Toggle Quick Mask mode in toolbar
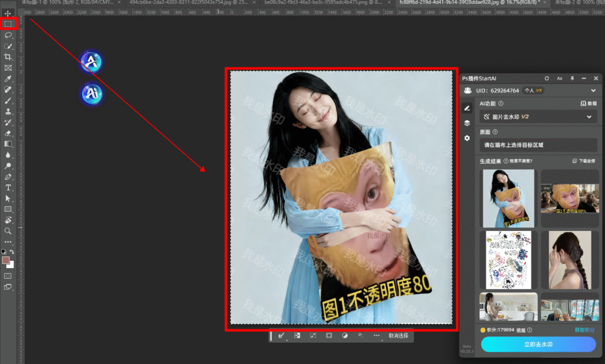Viewport: 605px width, 364px height. 8,275
